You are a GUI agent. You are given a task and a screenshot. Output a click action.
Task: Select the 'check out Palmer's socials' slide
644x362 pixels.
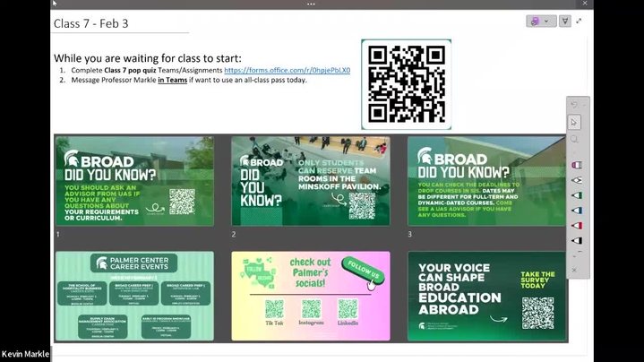(x=310, y=296)
